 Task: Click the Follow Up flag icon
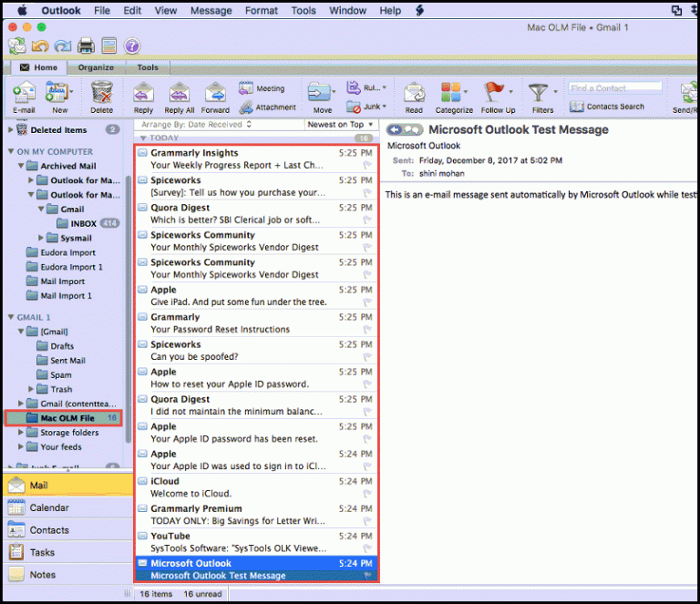point(498,97)
